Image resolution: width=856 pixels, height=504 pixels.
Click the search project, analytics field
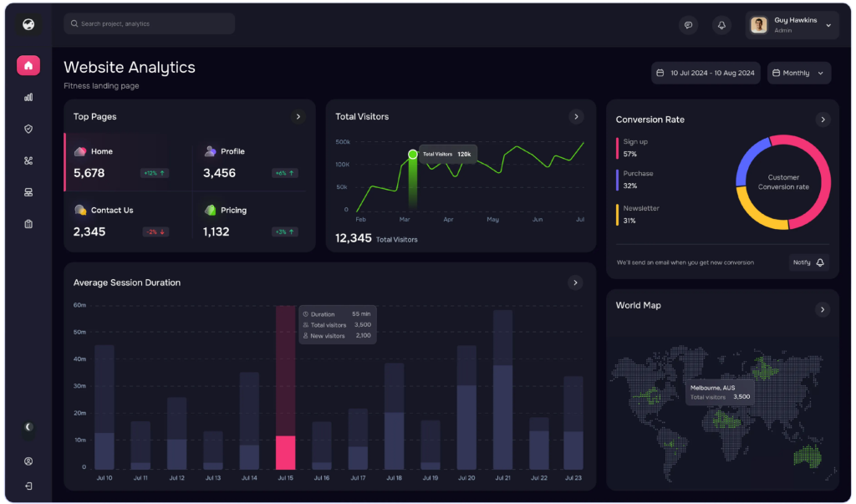tap(149, 23)
